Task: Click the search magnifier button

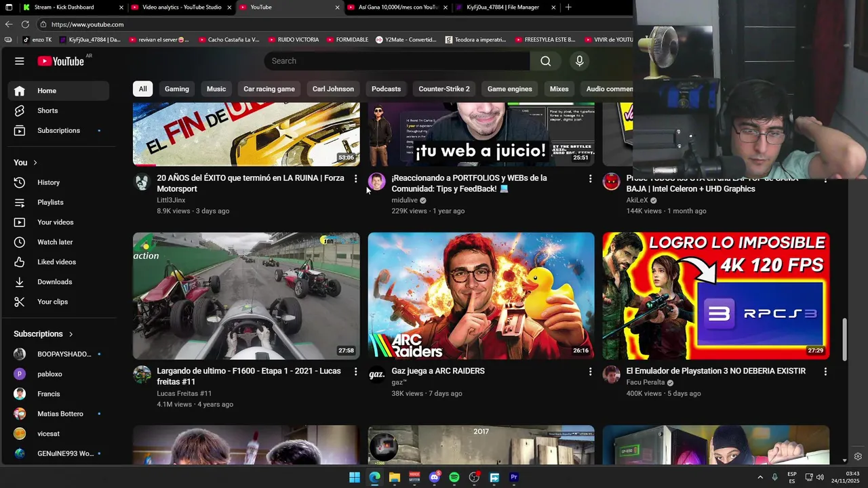Action: pyautogui.click(x=546, y=61)
